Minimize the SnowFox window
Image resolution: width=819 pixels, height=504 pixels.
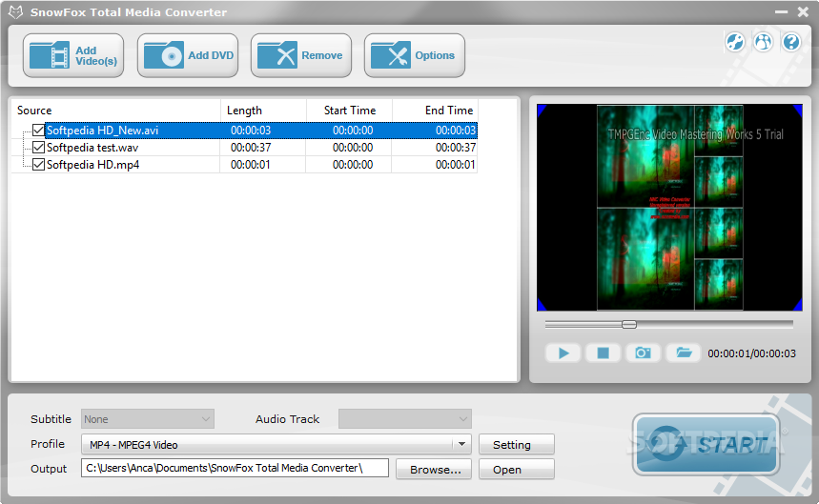[781, 11]
